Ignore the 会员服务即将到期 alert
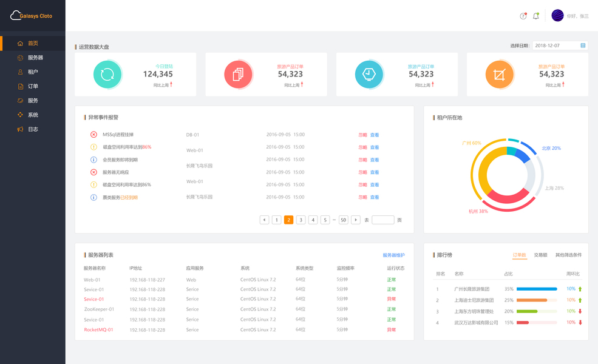Image resolution: width=598 pixels, height=364 pixels. pyautogui.click(x=362, y=160)
